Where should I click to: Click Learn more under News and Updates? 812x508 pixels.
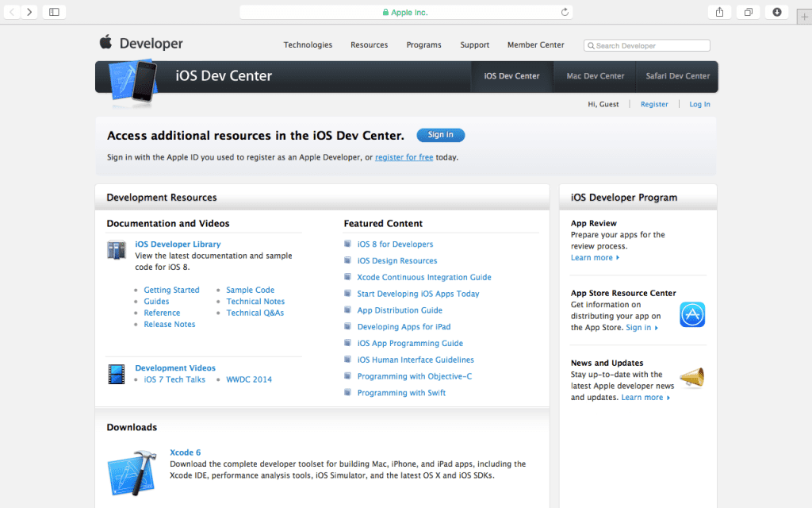(x=645, y=398)
